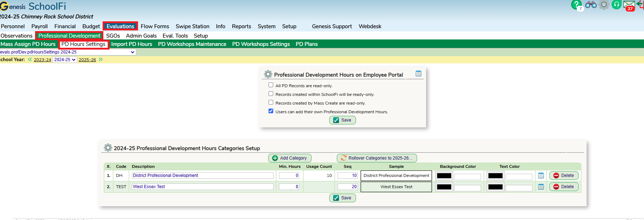This screenshot has width=644, height=220.
Task: Click the binoculars search icon
Action: click(x=591, y=5)
